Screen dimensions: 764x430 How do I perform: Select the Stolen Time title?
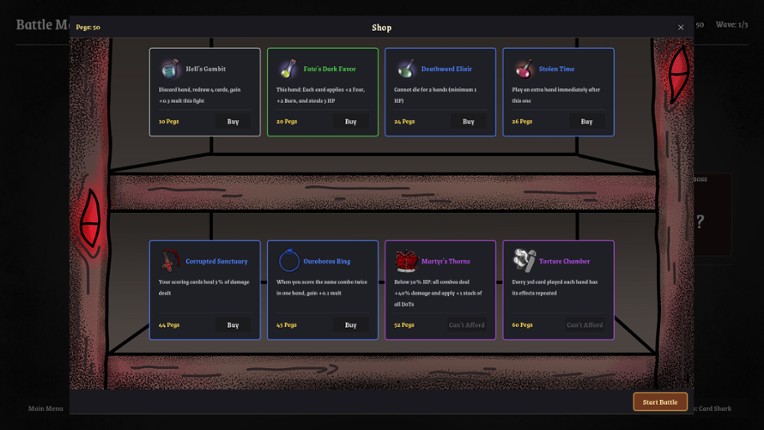pyautogui.click(x=556, y=69)
